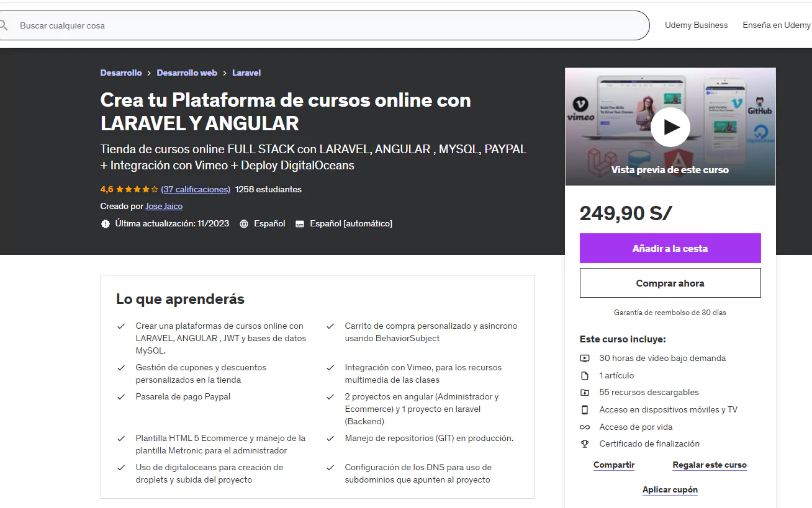Open Jose Jaico instructor profile

(x=164, y=206)
